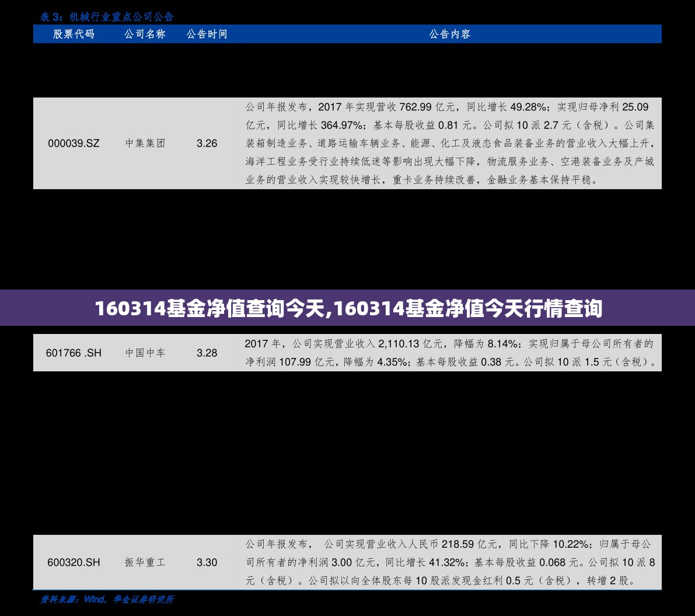Image resolution: width=695 pixels, height=616 pixels.
Task: Click the 振华重工 announcement text mentioning 218.59 亿元
Action: (x=450, y=562)
